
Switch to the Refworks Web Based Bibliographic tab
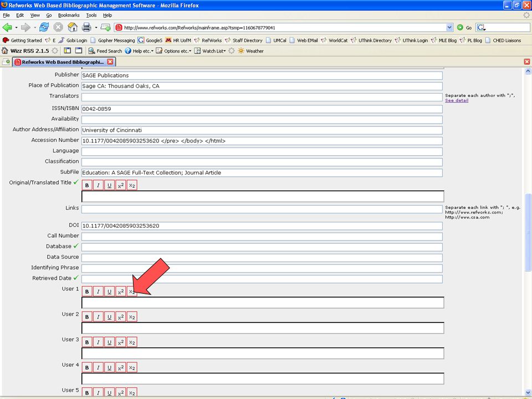tap(63, 62)
